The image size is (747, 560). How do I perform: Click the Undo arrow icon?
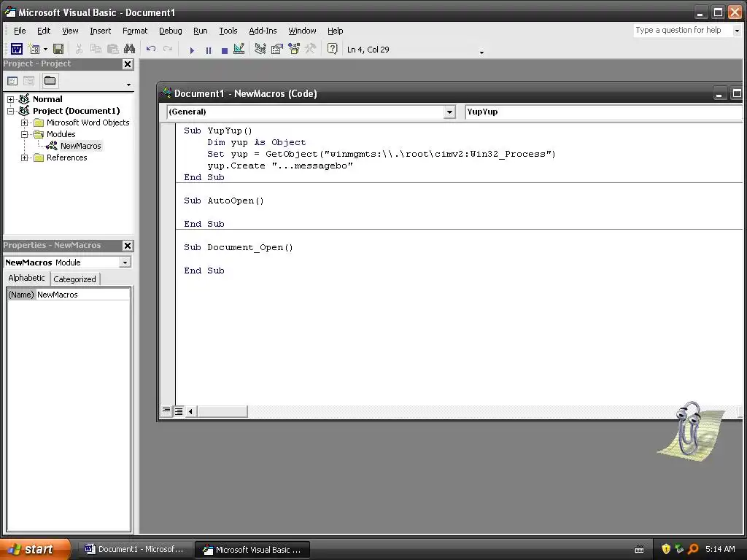[151, 49]
